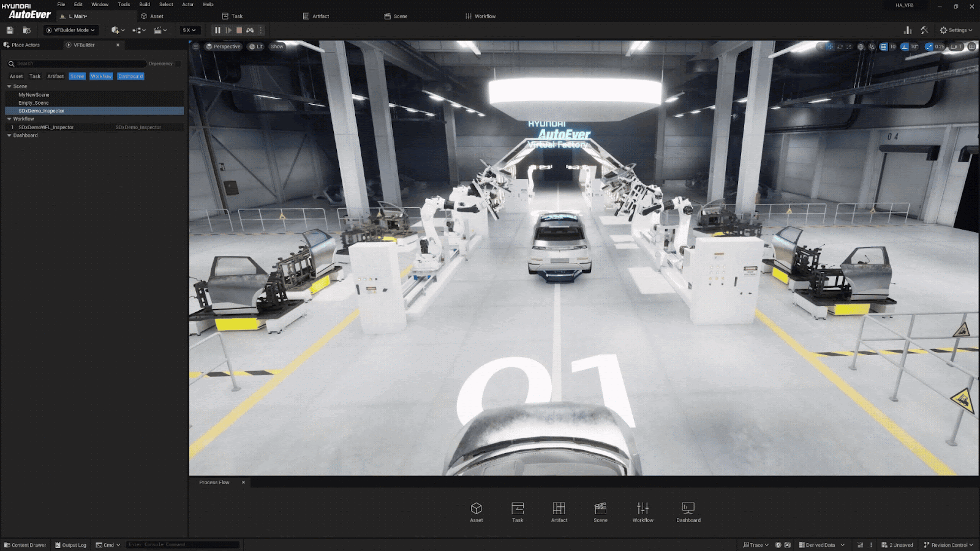Pause the simulation playback
Screen dimensions: 980x551
217,30
